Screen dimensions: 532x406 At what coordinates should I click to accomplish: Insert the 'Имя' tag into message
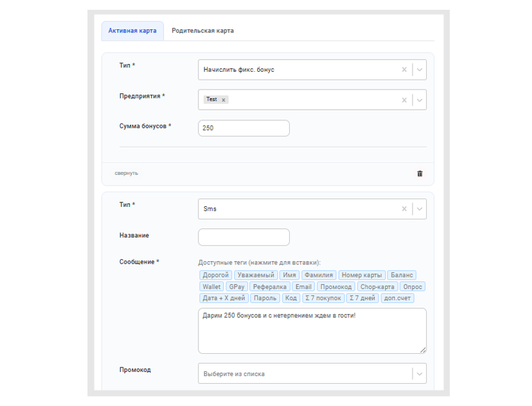tap(289, 275)
